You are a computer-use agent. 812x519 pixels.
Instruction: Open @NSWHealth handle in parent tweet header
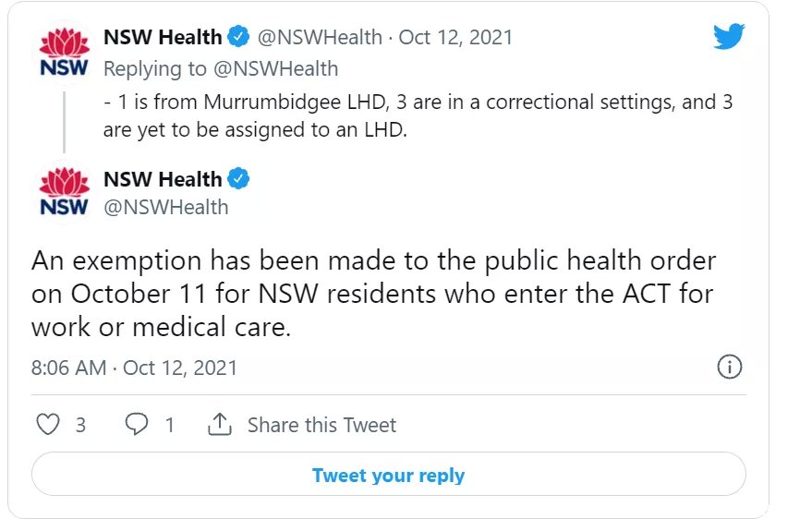tap(320, 37)
